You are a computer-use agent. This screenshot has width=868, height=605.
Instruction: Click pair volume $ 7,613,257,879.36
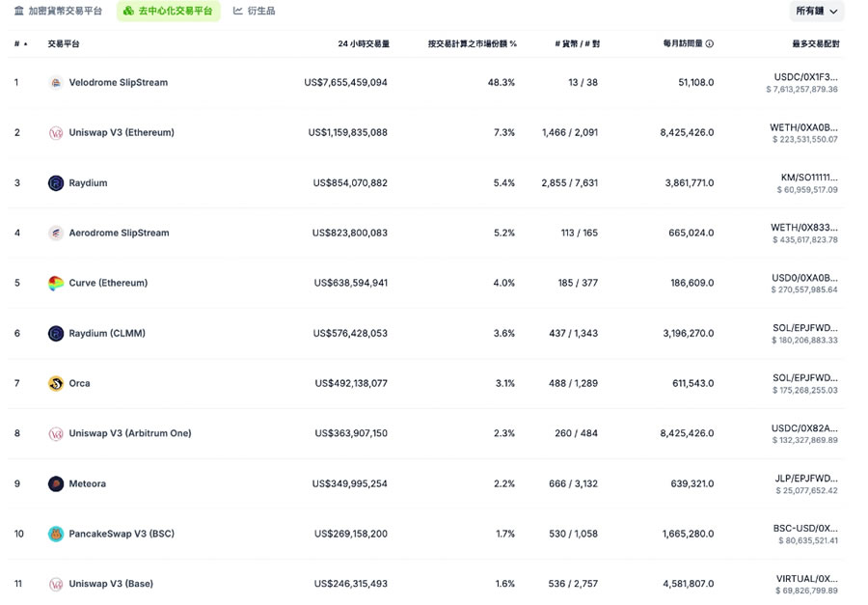click(802, 89)
